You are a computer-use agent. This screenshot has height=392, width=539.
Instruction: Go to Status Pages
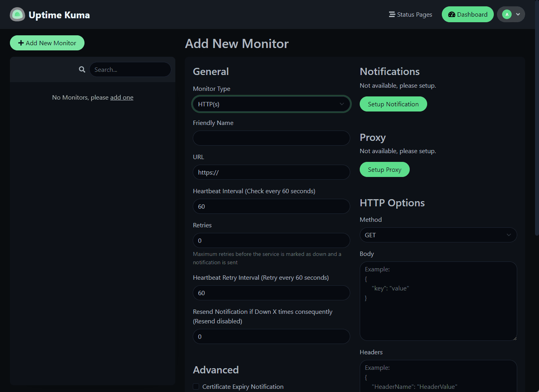pos(414,15)
